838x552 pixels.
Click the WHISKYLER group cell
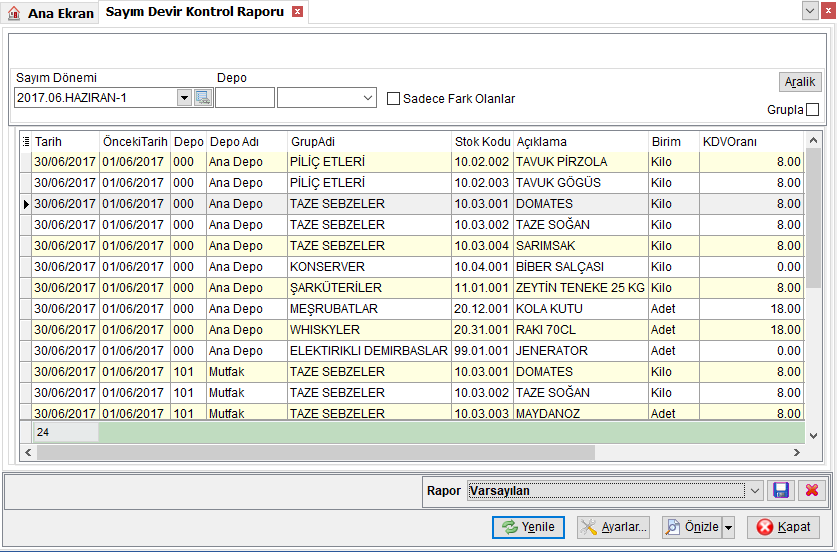point(369,330)
